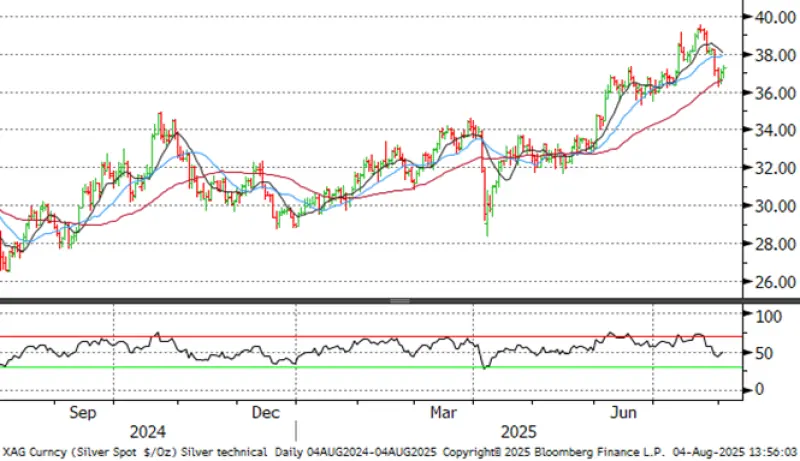Click the 28.00 price axis label
Screen dimensions: 800x461
point(775,244)
